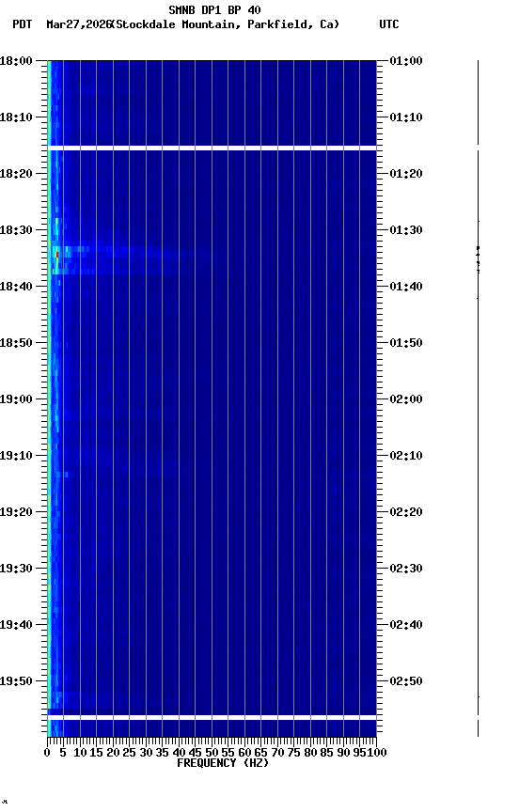Click the 75 Hz frequency axis label

[293, 753]
